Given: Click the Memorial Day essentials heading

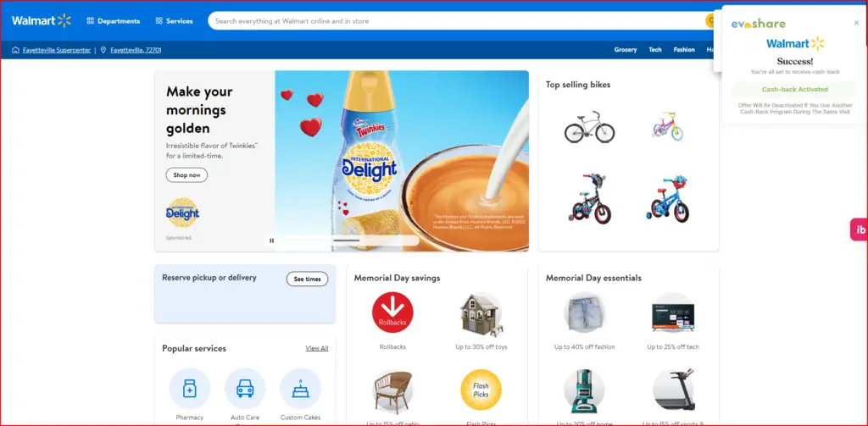Looking at the screenshot, I should point(593,278).
